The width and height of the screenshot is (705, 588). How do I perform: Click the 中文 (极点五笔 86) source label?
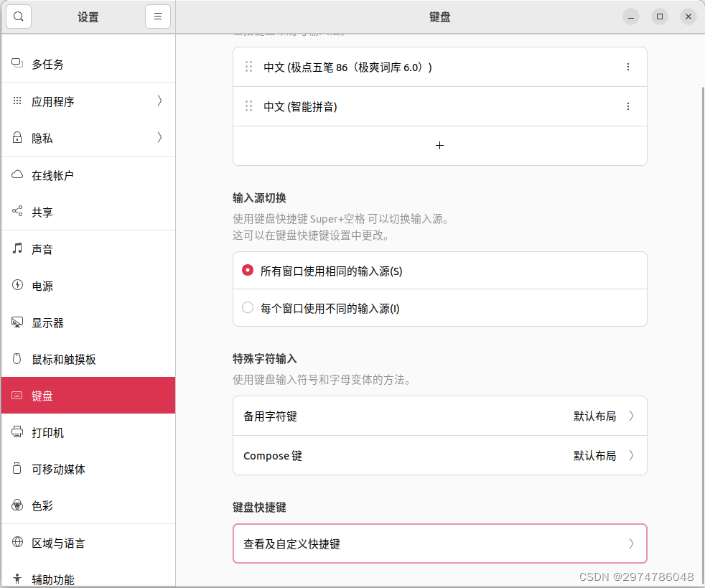click(347, 67)
